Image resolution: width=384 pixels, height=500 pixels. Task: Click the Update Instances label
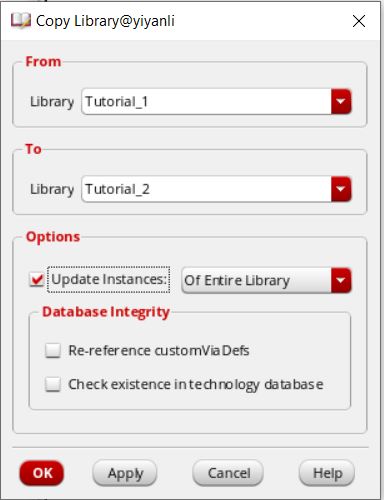[x=109, y=279]
